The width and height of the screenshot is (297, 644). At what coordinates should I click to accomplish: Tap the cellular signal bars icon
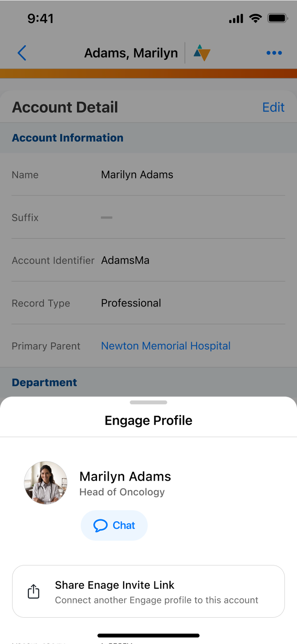(236, 19)
